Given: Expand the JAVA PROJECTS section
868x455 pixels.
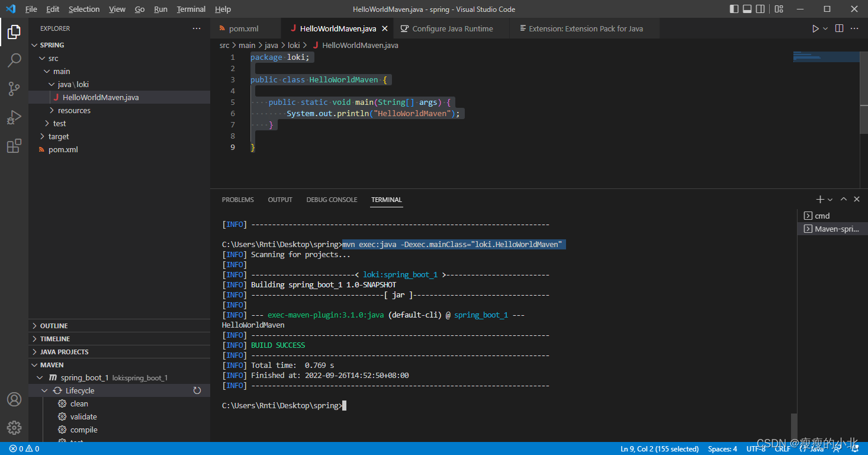Looking at the screenshot, I should pyautogui.click(x=119, y=352).
